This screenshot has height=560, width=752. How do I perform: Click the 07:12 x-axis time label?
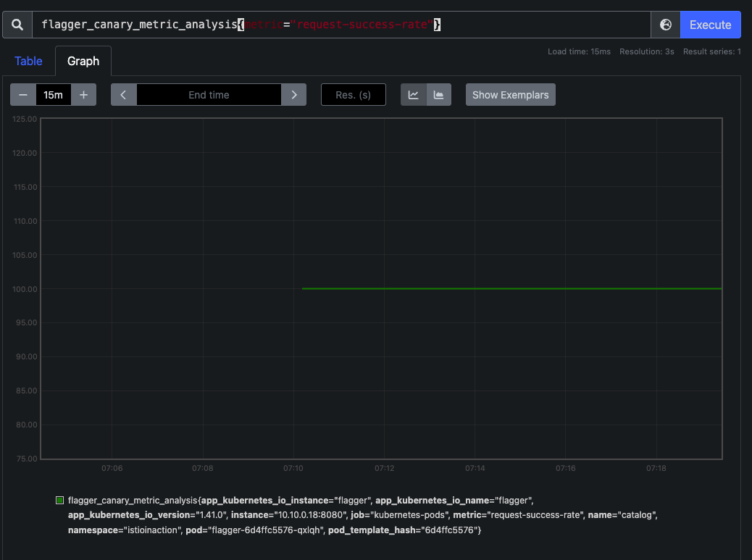point(384,468)
